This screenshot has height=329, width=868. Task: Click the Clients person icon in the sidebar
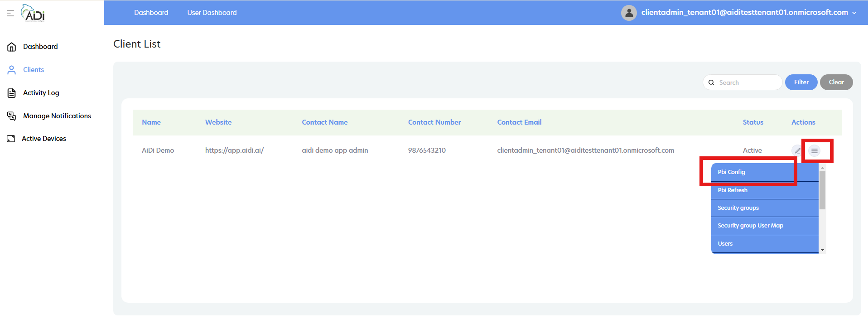(12, 70)
